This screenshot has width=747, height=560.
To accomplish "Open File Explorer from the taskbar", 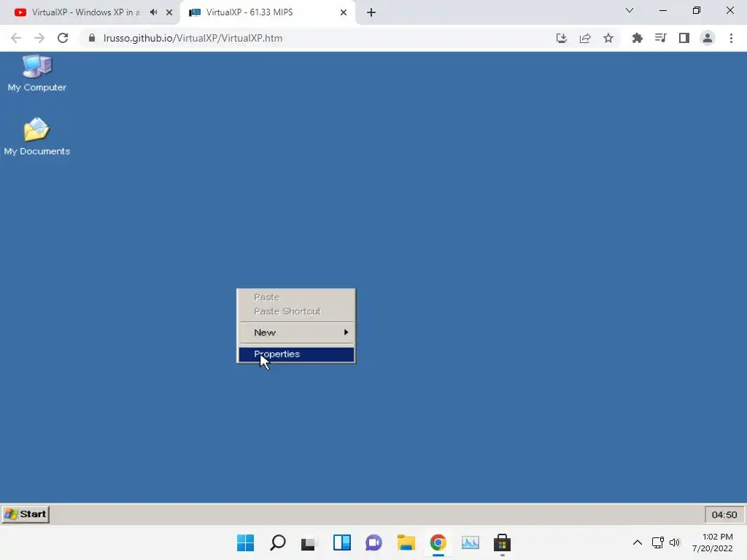I will [406, 542].
